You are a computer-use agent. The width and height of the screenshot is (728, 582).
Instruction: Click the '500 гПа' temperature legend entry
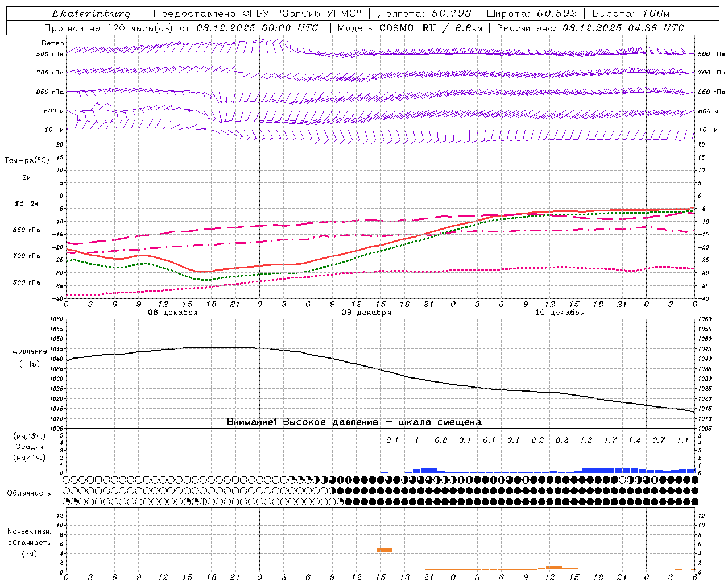pyautogui.click(x=27, y=282)
